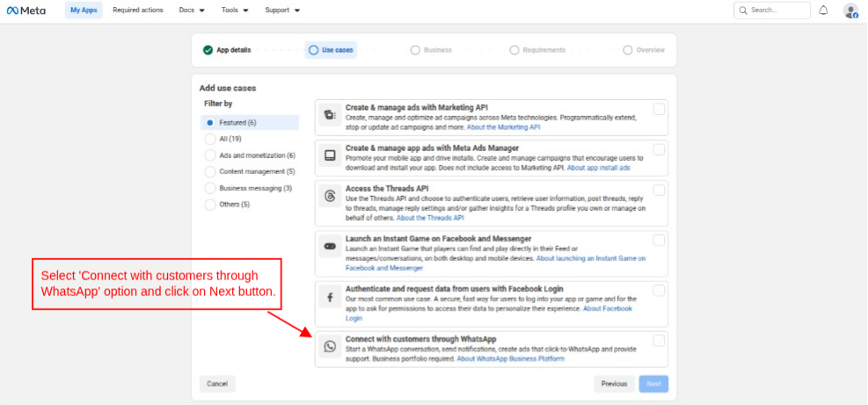Screen dimensions: 868x405
Task: Open the My Apps tab
Action: [84, 10]
